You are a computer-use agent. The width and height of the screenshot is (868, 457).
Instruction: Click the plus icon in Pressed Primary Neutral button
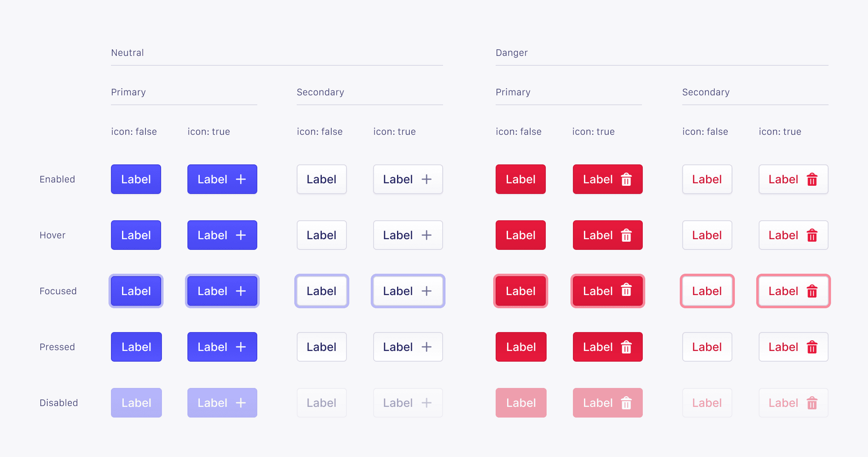(241, 347)
